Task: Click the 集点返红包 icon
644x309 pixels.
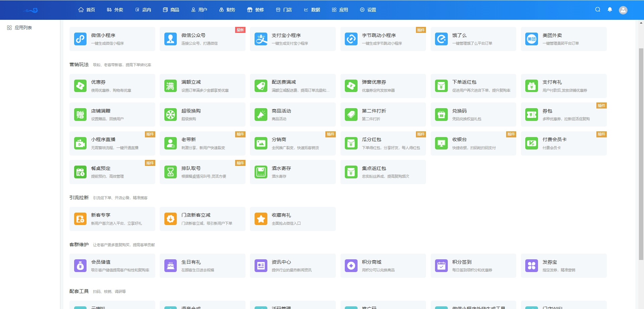Action: pos(351,172)
